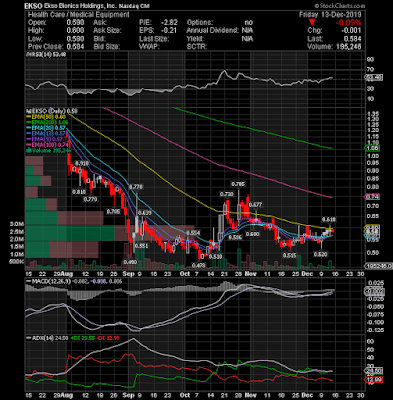Screen dimensions: 393x400
Task: Click the yellow EMA(50) legend entry
Action: [x=47, y=117]
